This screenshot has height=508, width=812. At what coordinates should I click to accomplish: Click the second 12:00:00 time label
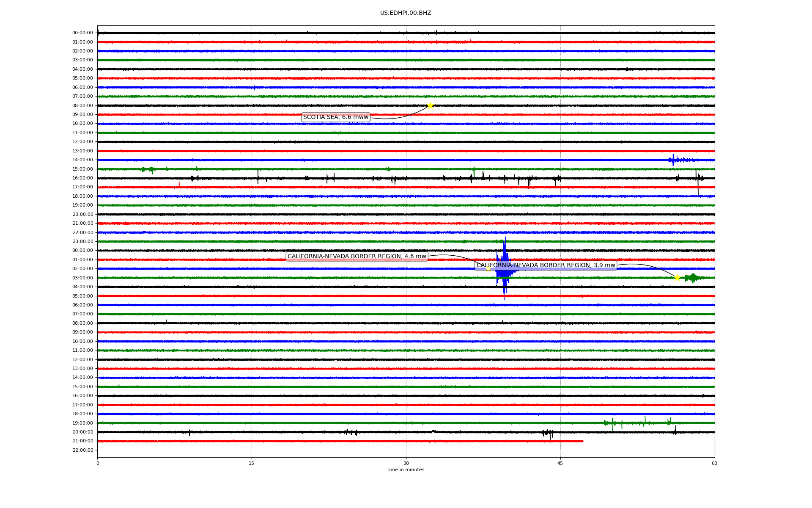(82, 359)
